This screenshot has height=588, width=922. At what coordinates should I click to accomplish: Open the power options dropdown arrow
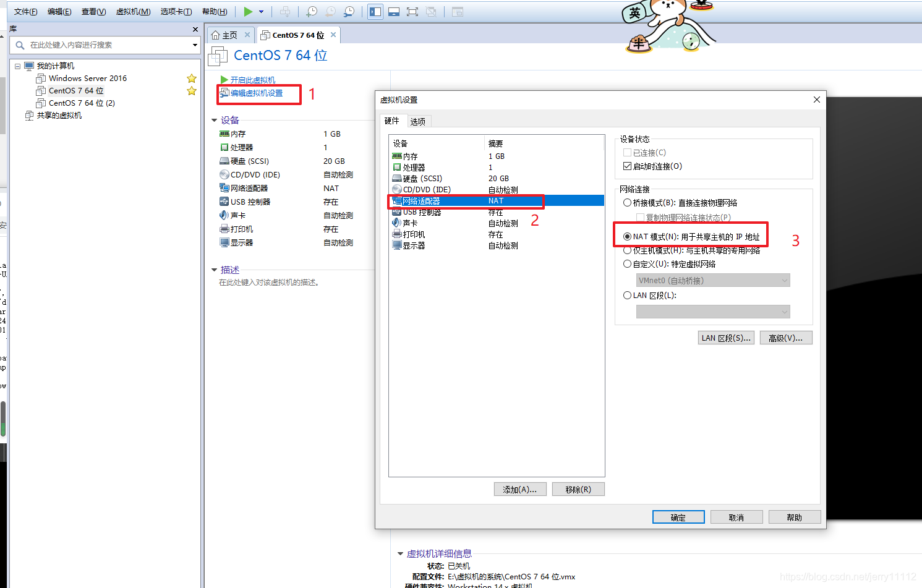tap(262, 12)
